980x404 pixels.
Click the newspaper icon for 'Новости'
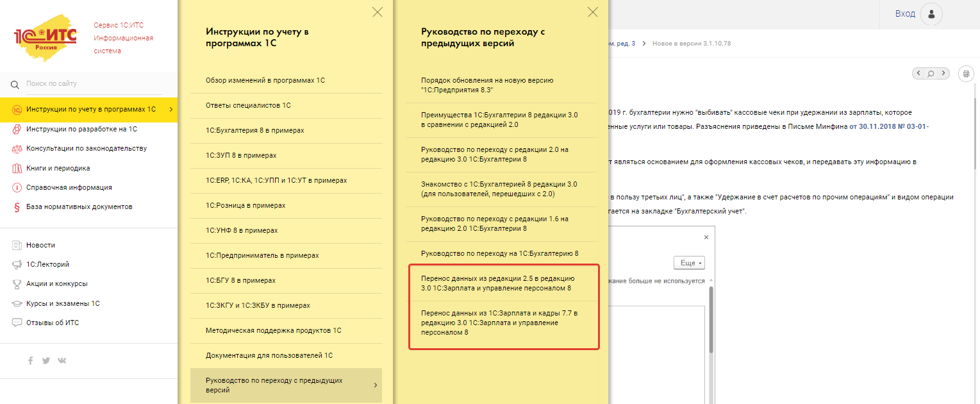(x=17, y=245)
